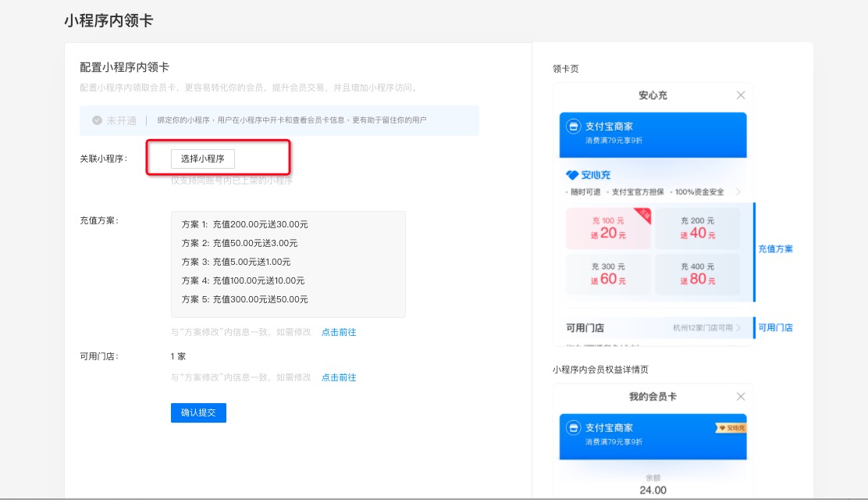Click the 选择小程序 button
Screen dimensions: 868x500
203,159
